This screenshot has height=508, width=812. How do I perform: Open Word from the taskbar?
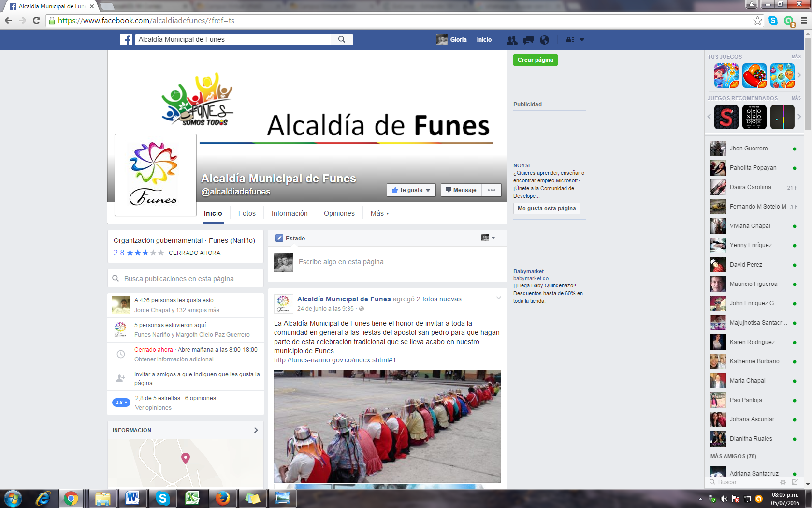[132, 498]
